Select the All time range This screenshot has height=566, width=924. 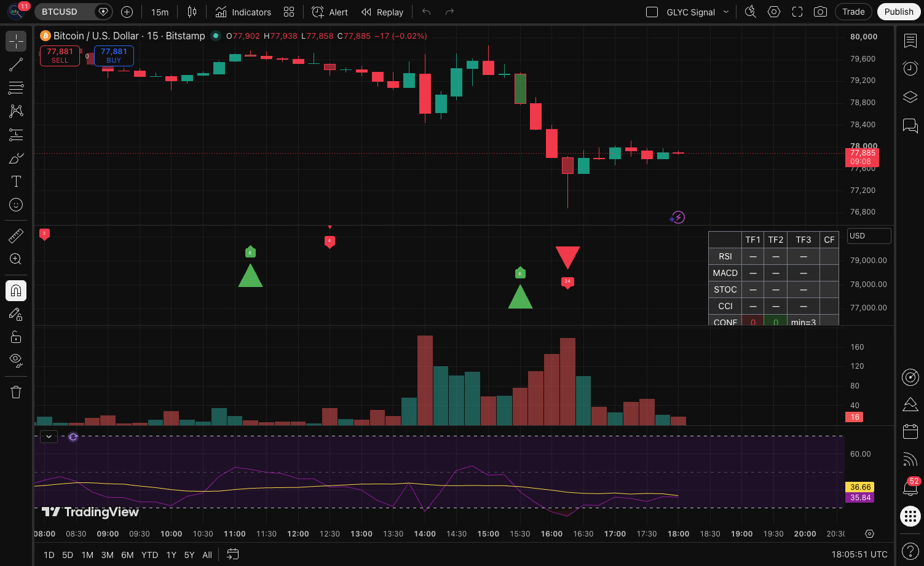(x=207, y=554)
